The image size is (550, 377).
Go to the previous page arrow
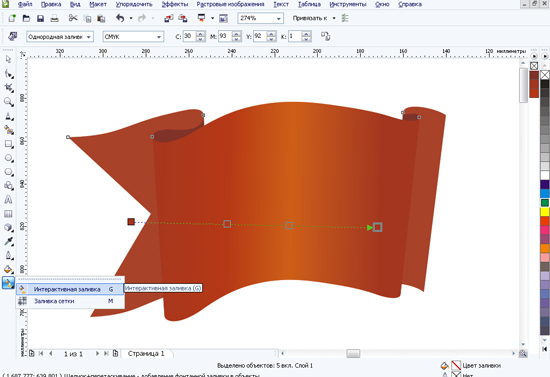[51, 354]
